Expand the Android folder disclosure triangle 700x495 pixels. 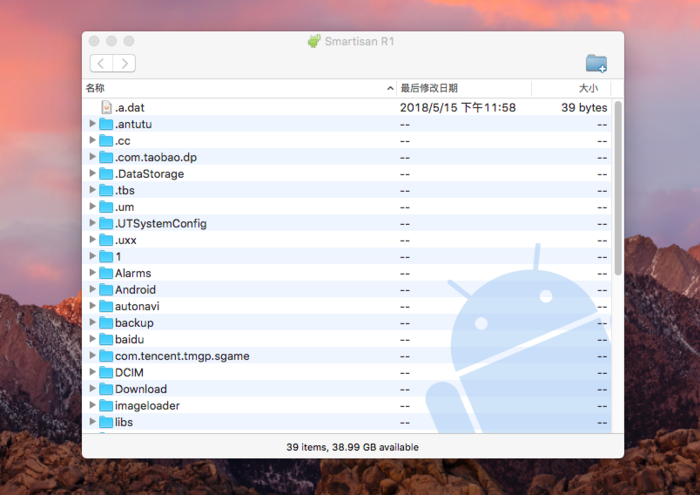(92, 289)
